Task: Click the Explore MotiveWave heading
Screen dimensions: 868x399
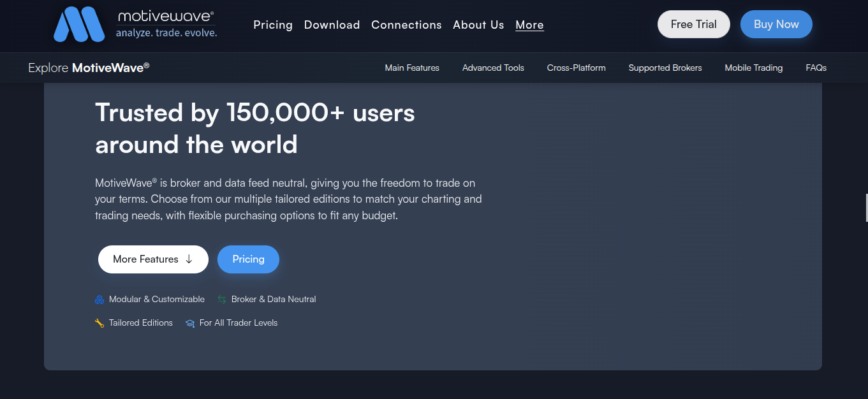Action: [89, 68]
